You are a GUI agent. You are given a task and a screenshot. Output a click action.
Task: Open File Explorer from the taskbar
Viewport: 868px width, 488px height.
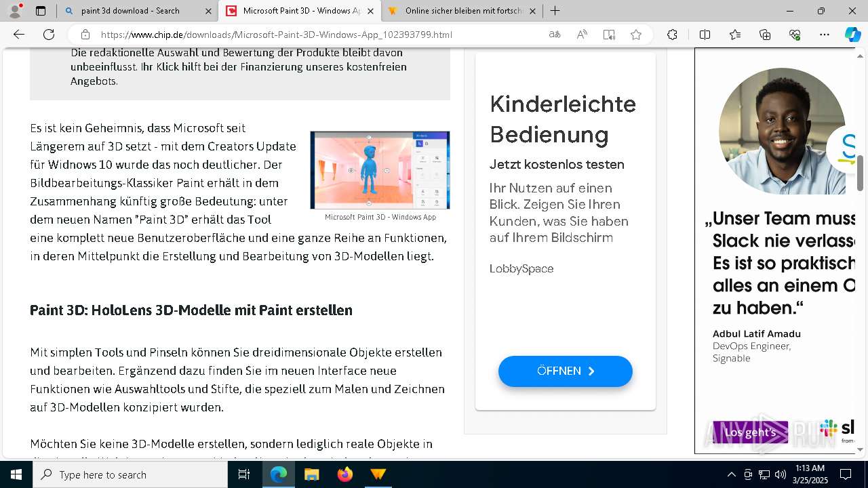[x=311, y=474]
